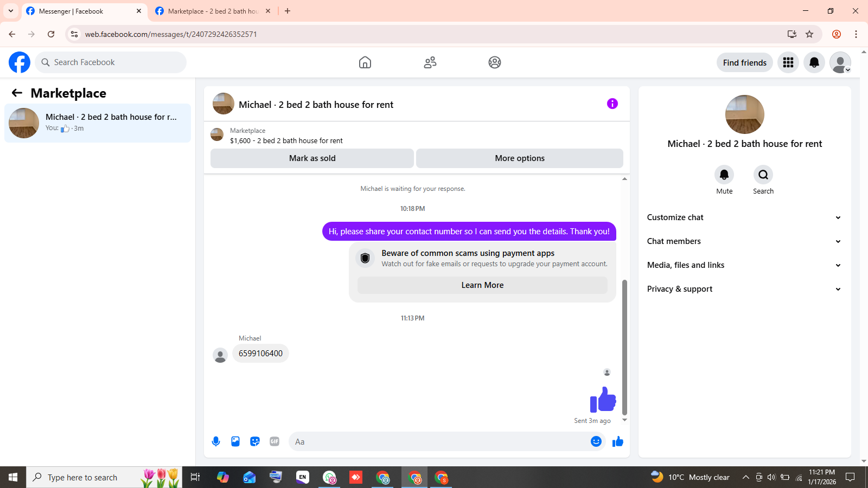This screenshot has height=488, width=868.
Task: Choose a GIF in the composer
Action: 275,441
